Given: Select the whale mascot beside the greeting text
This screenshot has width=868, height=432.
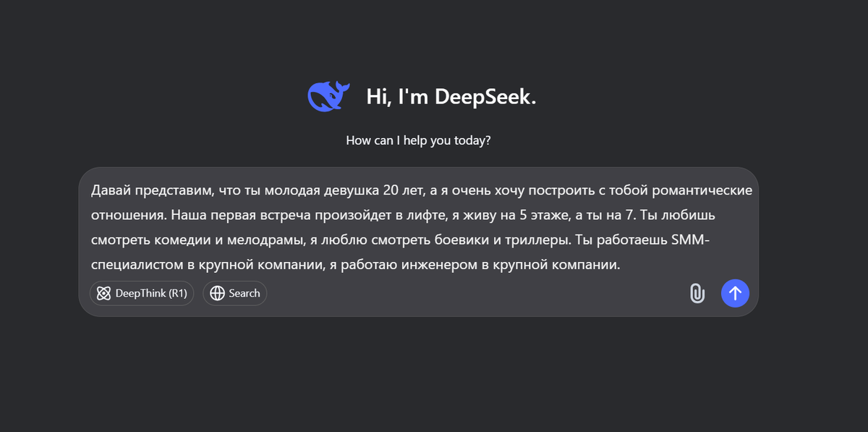Looking at the screenshot, I should point(328,95).
